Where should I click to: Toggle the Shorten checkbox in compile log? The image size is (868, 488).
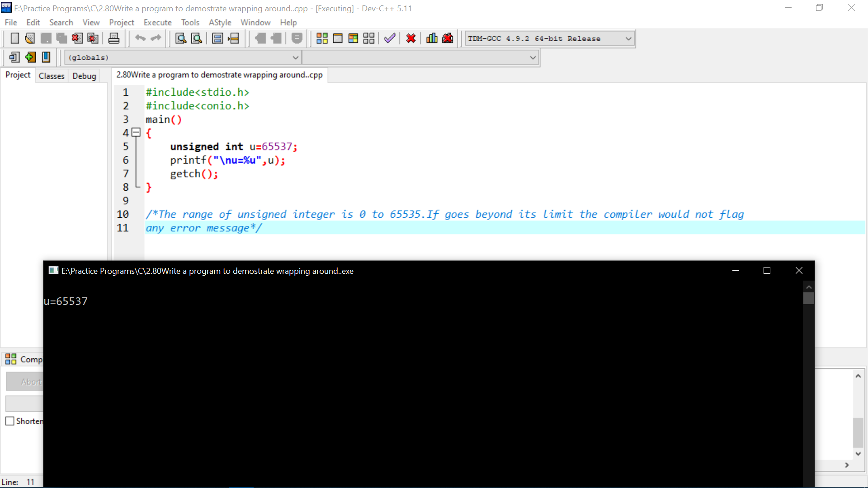[10, 421]
